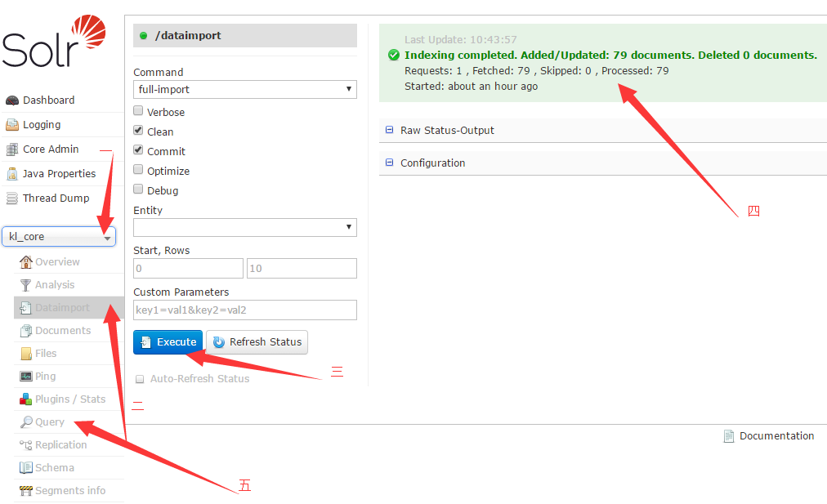Screen dimensions: 827x504
Task: Click the Replication icon
Action: point(26,445)
